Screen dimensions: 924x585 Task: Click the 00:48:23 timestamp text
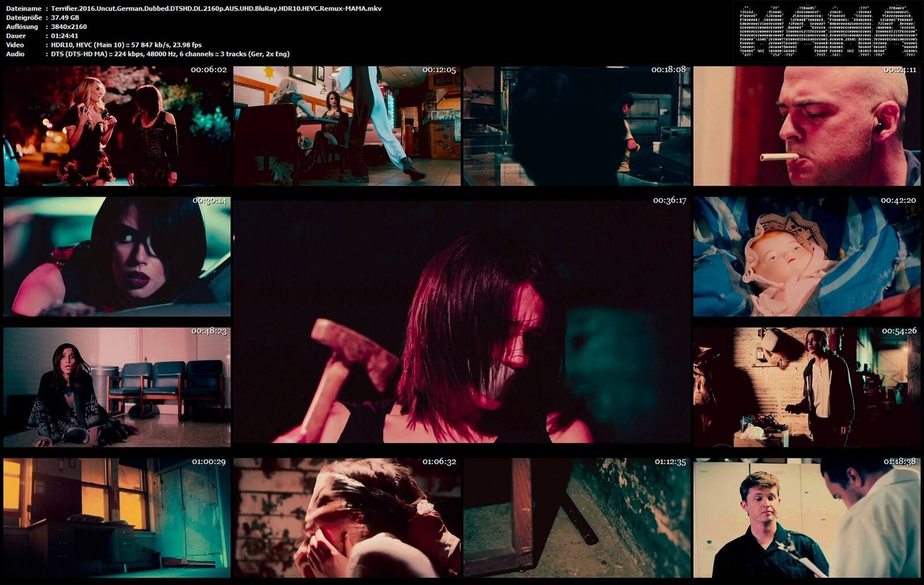point(209,331)
